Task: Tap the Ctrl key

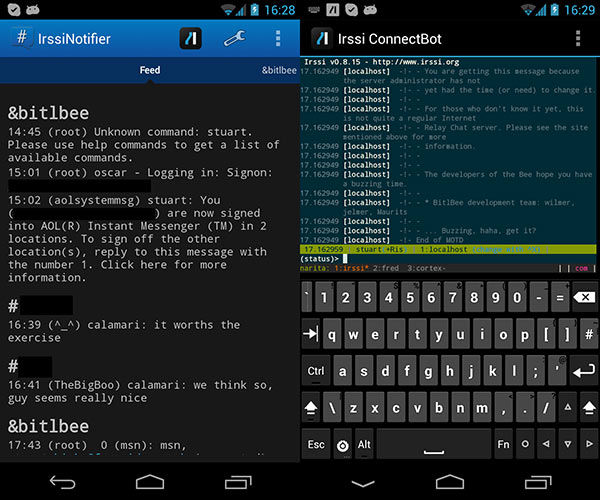Action: coord(316,370)
